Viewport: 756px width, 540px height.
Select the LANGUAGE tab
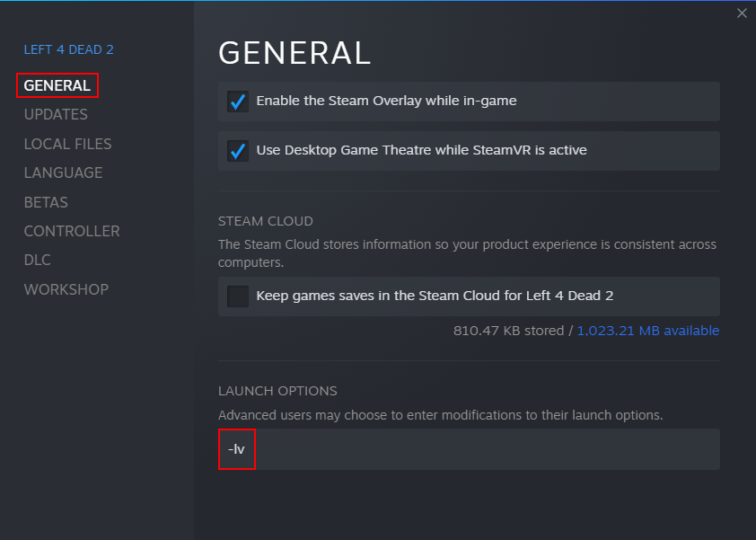[x=63, y=173]
